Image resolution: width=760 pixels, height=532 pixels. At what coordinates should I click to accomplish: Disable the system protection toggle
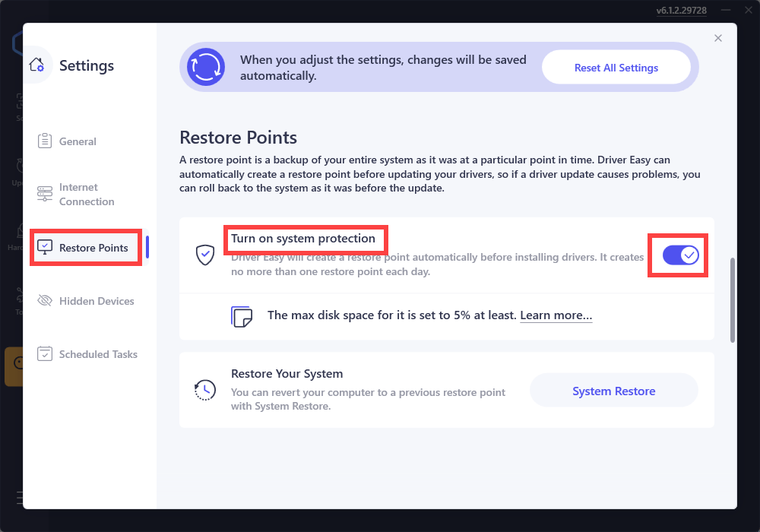coord(680,255)
